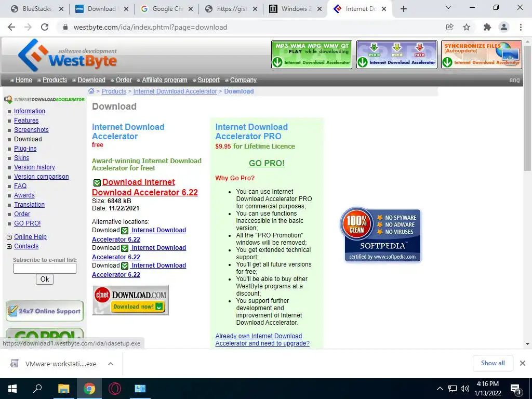Viewport: 532px width, 399px height.
Task: Click the browser back arrow
Action: [x=11, y=27]
